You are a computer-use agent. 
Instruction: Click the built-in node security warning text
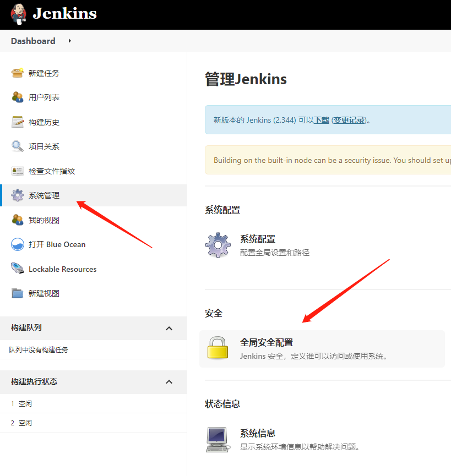point(332,160)
